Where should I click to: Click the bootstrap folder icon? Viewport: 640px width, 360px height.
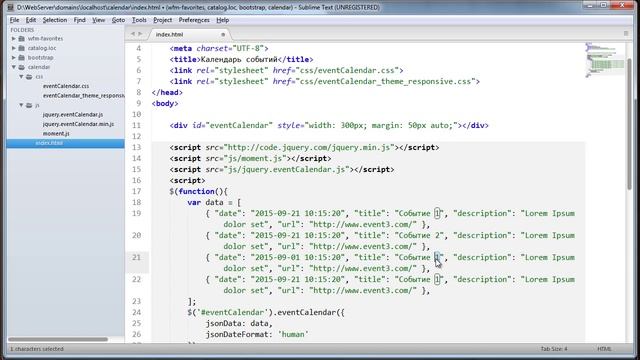pos(22,58)
